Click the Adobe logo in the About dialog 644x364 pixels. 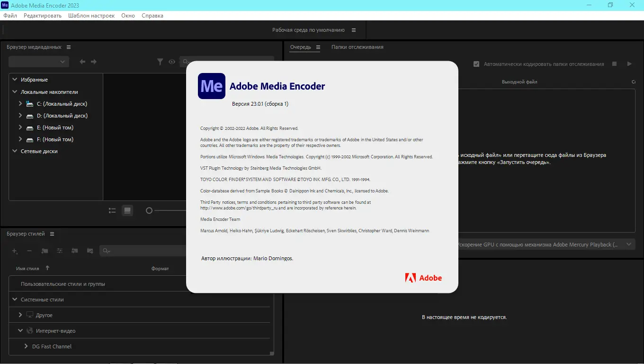pyautogui.click(x=423, y=278)
